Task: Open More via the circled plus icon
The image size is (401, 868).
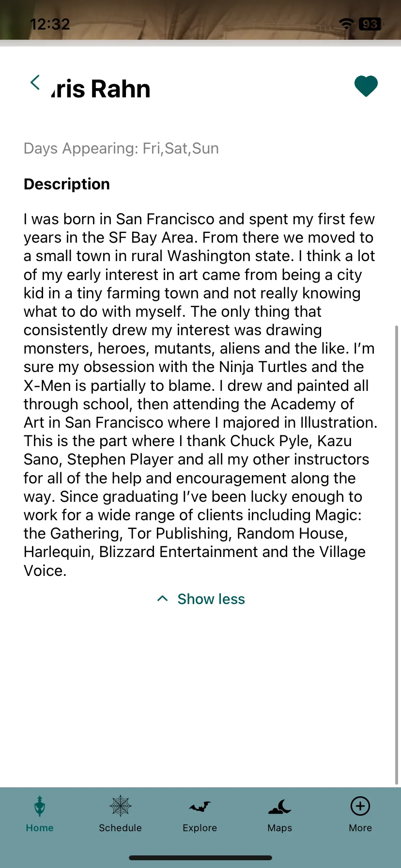Action: [x=360, y=806]
